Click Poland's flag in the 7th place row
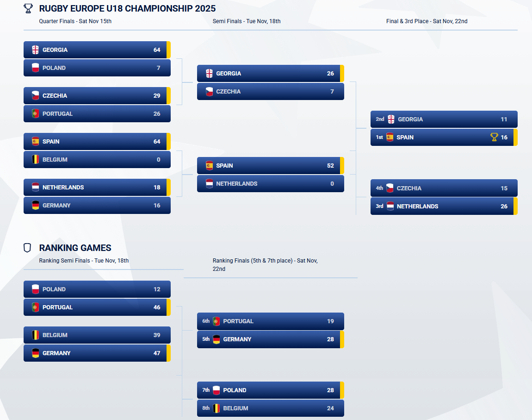Image resolution: width=532 pixels, height=420 pixels. click(x=217, y=390)
